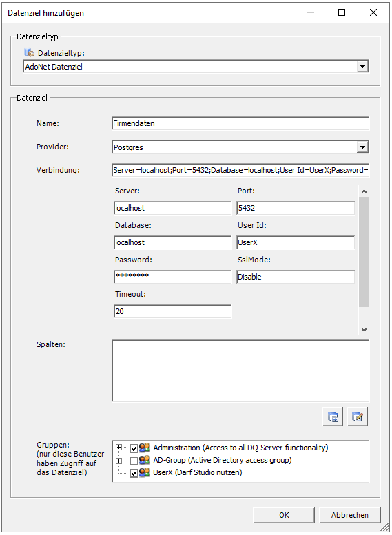The image size is (392, 535).
Task: Click the edit columns pencil icon button
Action: click(357, 417)
